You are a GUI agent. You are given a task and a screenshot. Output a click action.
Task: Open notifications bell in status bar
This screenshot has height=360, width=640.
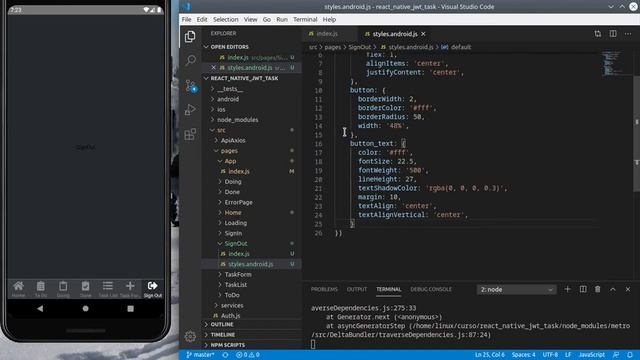[x=630, y=355]
